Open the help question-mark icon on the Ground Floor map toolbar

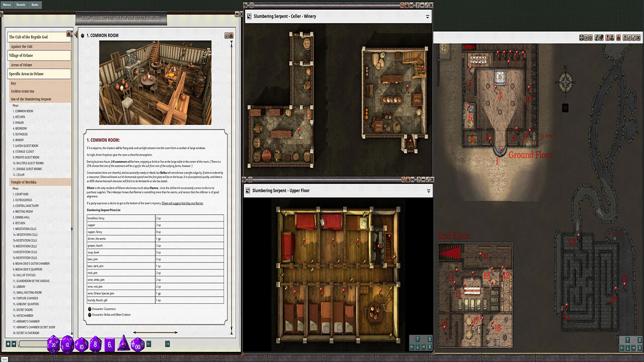pos(625,38)
